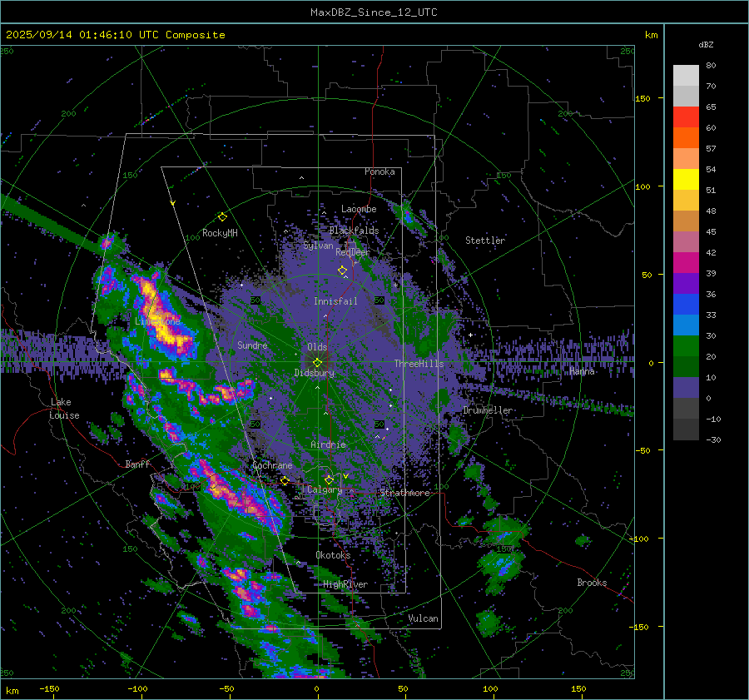Click the Drumheller label
749x700 pixels.
[488, 410]
